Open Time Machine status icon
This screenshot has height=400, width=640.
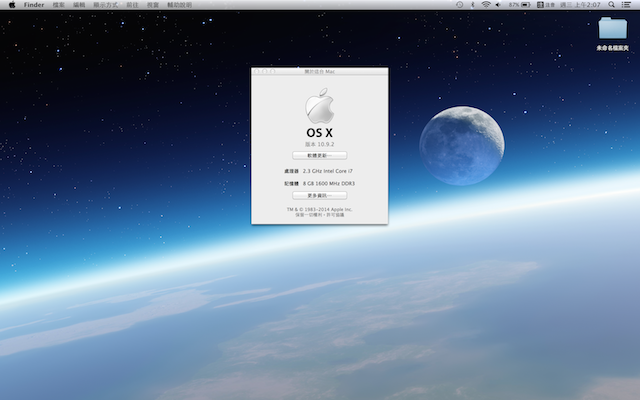coord(459,5)
